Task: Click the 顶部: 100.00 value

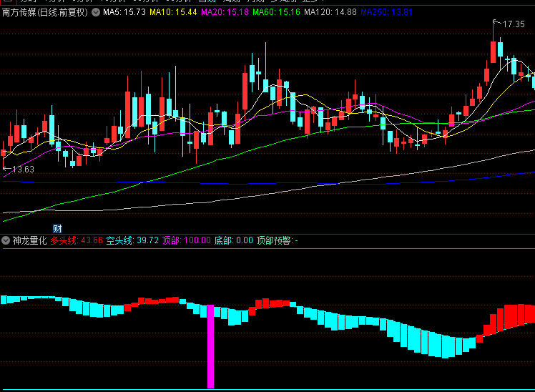Action: [187, 240]
